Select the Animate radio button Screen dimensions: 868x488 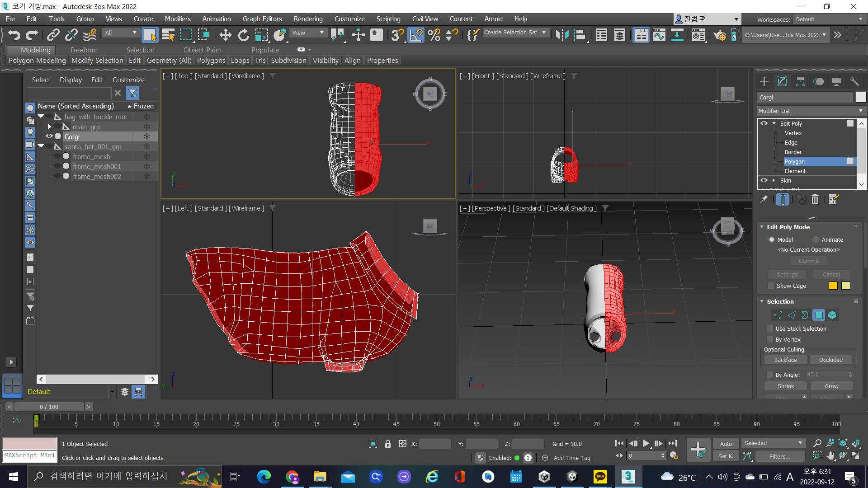pyautogui.click(x=816, y=239)
